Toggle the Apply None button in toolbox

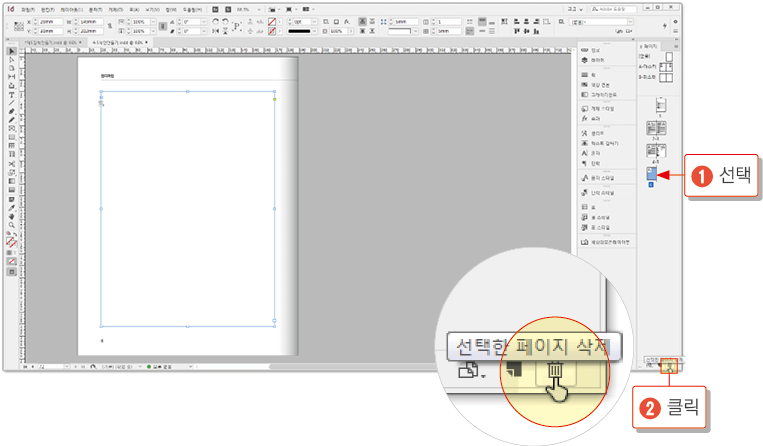click(12, 262)
